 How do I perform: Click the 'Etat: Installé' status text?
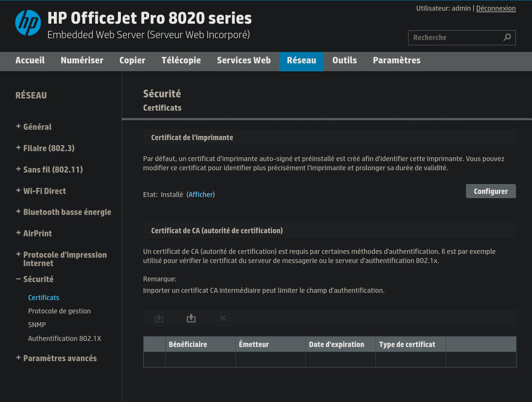[x=163, y=195]
